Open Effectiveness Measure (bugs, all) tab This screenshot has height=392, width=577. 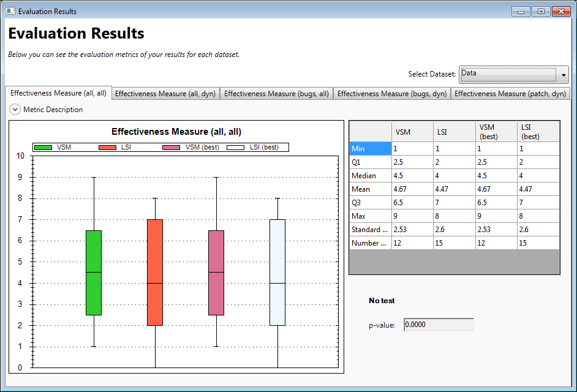[x=276, y=94]
